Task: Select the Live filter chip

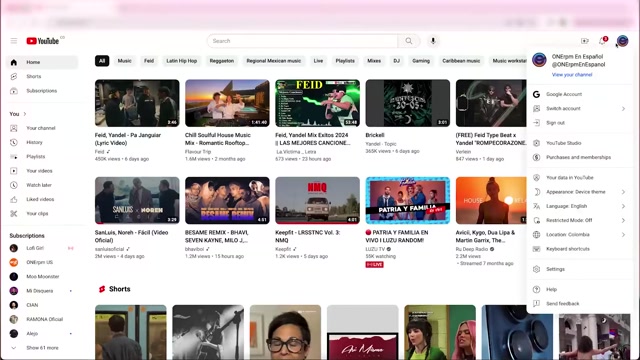Action: point(318,61)
